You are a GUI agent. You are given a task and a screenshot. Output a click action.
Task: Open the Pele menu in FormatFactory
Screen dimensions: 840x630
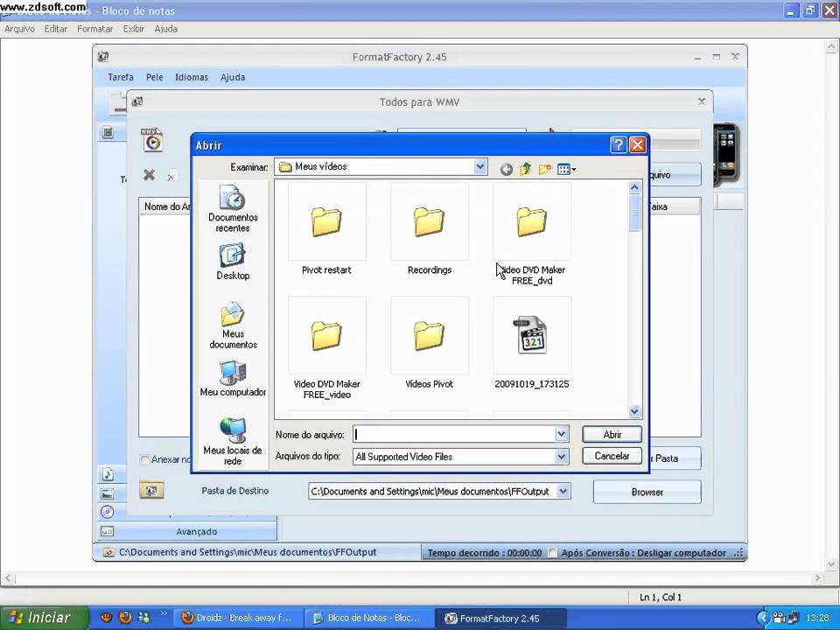point(154,77)
